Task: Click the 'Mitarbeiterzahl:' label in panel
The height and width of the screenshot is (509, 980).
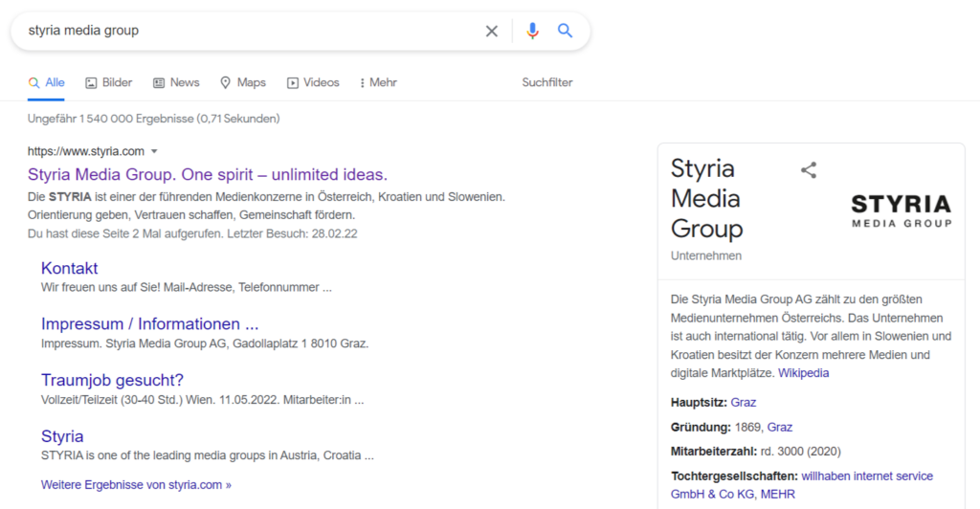Action: [x=714, y=451]
